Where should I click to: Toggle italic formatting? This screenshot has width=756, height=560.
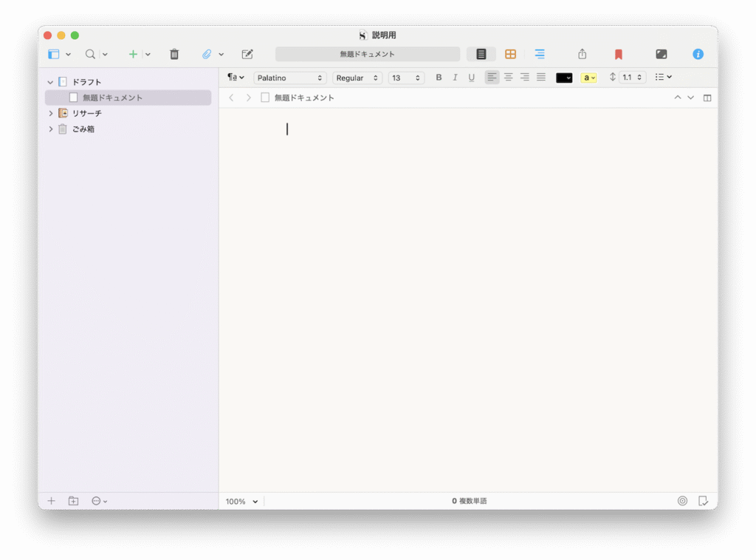(455, 77)
